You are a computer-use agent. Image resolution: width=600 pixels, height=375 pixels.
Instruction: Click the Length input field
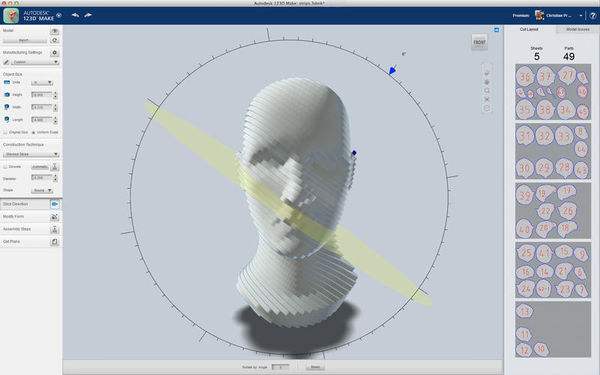42,120
